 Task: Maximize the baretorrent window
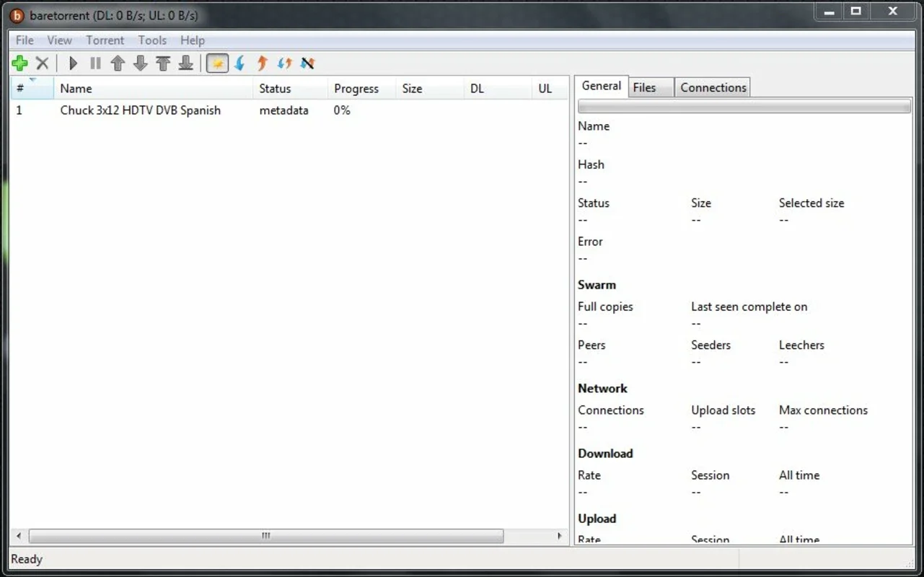point(855,12)
